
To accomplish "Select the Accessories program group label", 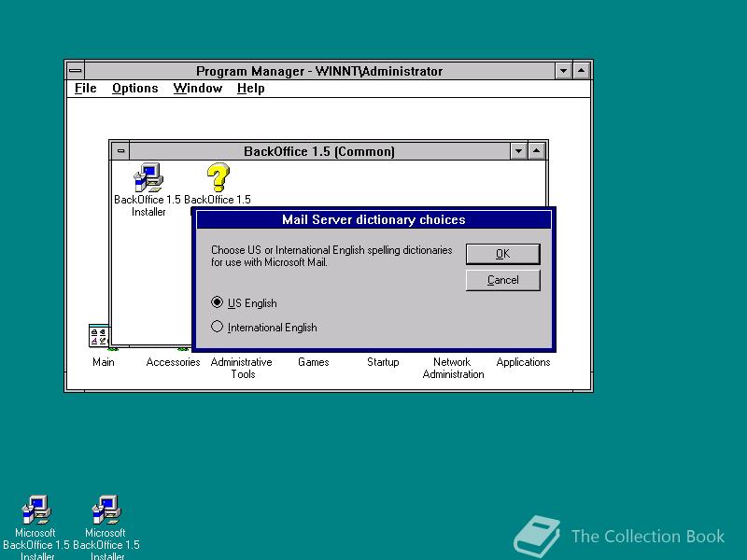I will pyautogui.click(x=173, y=362).
